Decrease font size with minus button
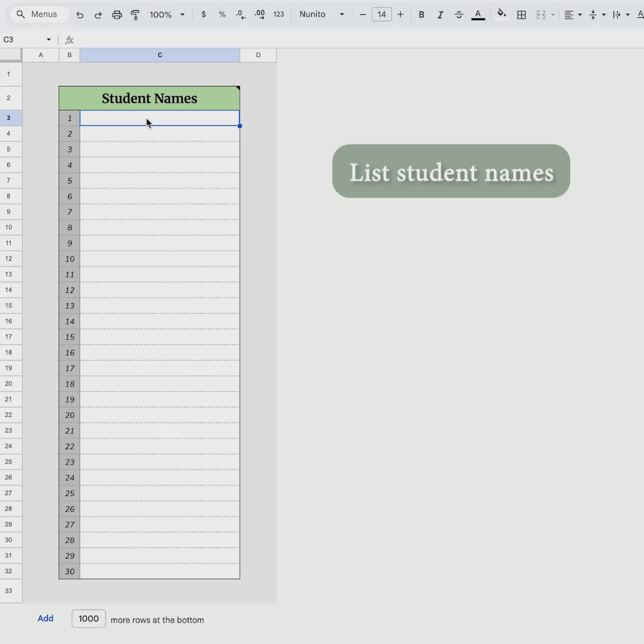644x644 pixels. pyautogui.click(x=363, y=14)
